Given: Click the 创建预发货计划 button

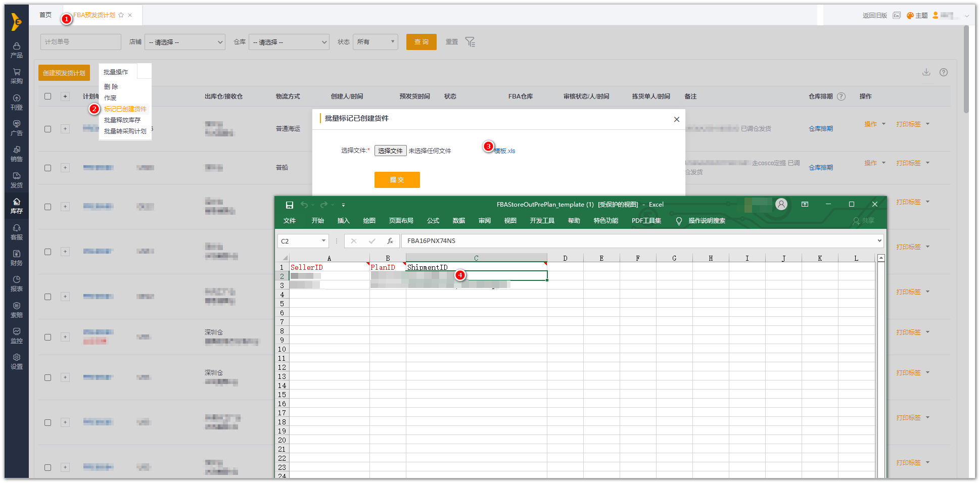Looking at the screenshot, I should [x=64, y=73].
